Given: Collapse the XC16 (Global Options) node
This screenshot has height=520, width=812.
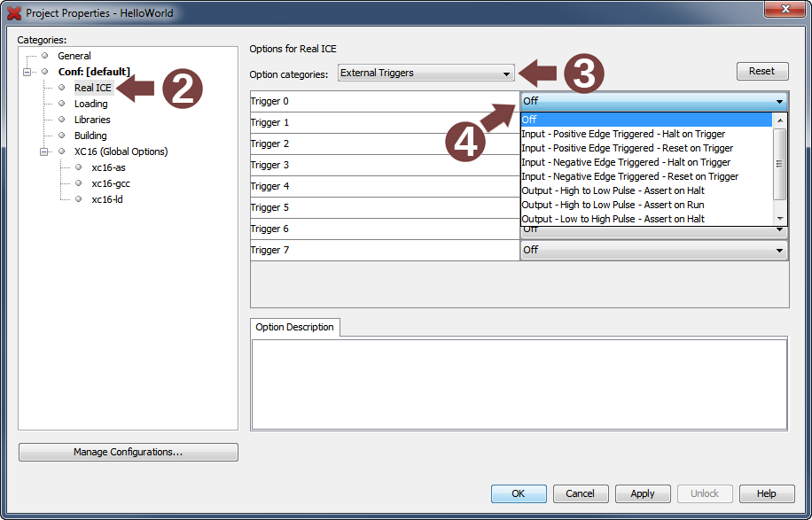Looking at the screenshot, I should point(44,151).
